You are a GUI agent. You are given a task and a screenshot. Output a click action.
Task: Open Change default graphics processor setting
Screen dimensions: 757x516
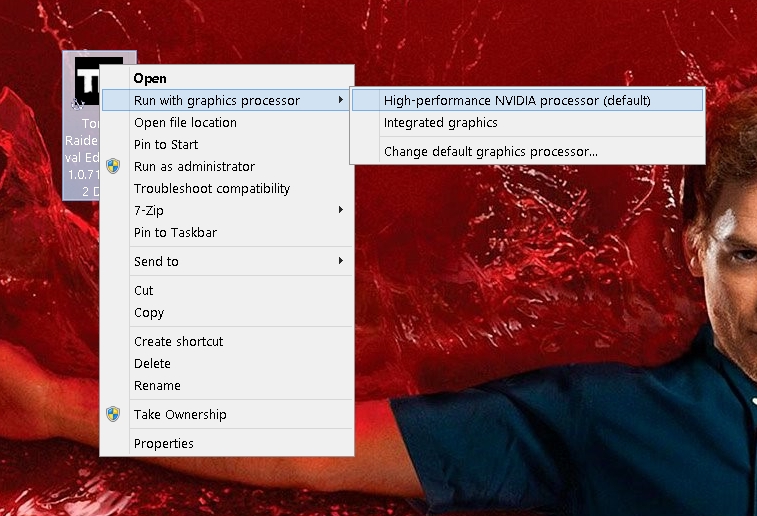(527, 152)
